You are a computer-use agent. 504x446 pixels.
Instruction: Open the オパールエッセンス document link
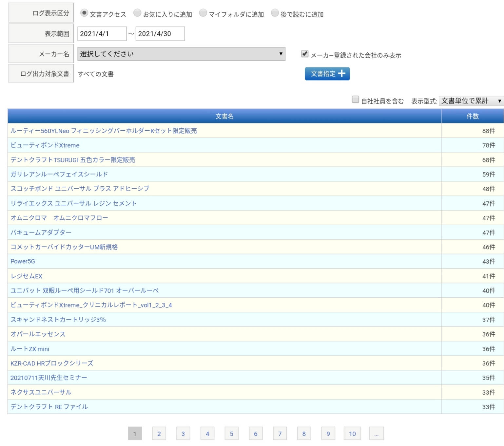(38, 334)
